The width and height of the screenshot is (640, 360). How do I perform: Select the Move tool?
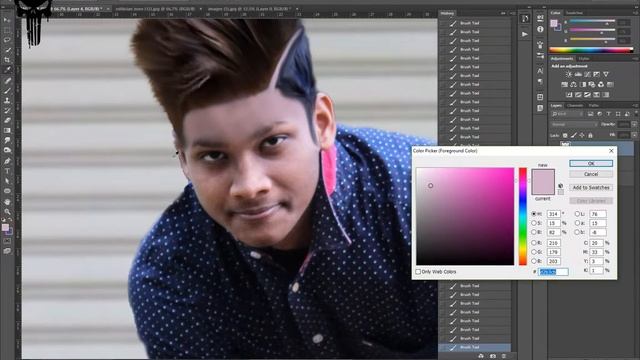pyautogui.click(x=7, y=20)
